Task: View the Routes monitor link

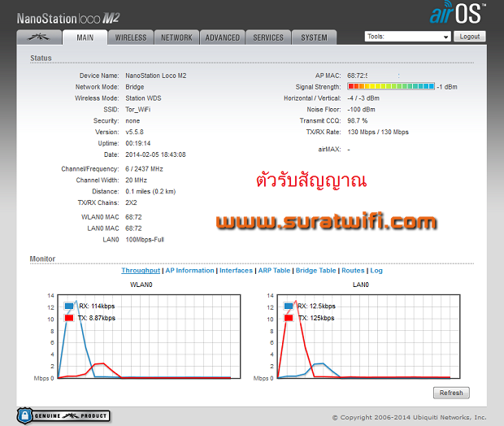Action: pyautogui.click(x=353, y=271)
